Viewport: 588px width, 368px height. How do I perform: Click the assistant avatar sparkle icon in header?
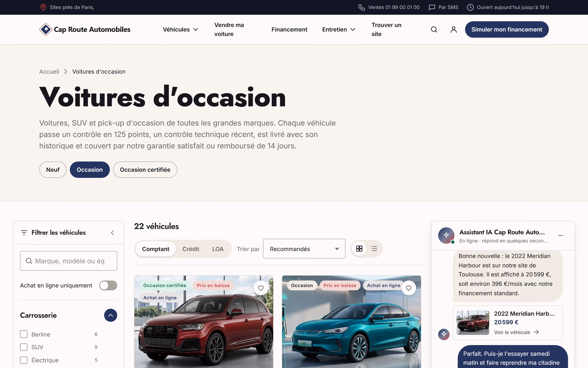point(446,235)
